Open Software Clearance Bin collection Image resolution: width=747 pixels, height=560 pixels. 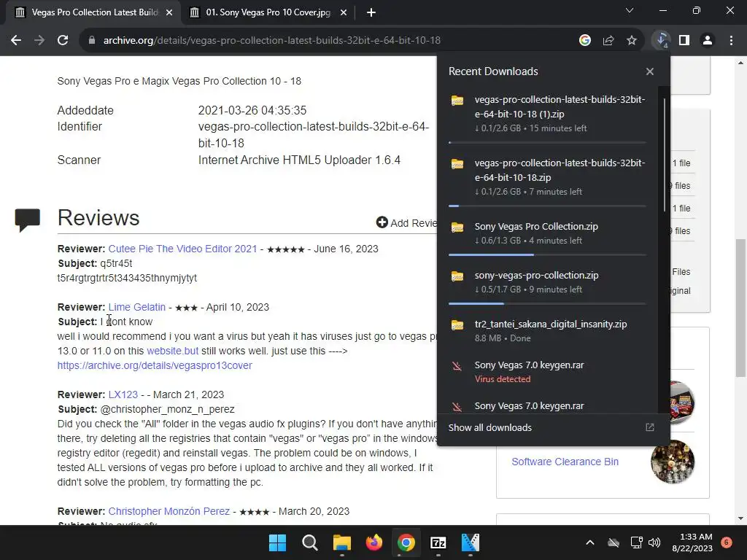[x=565, y=462]
